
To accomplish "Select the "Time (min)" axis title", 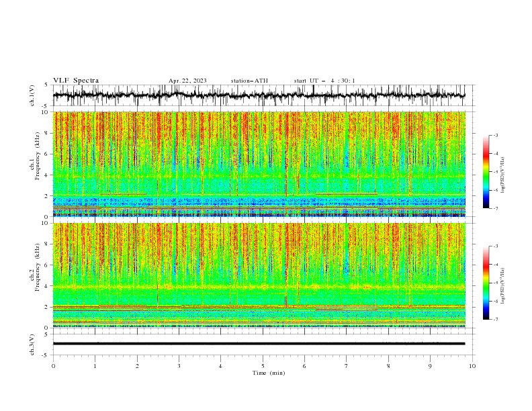I will click(x=269, y=373).
